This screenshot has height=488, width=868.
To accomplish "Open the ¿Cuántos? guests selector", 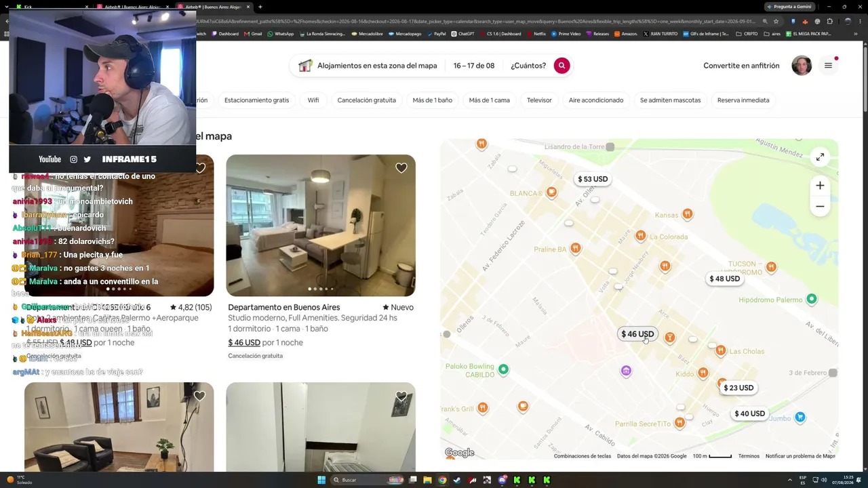I will (x=528, y=66).
